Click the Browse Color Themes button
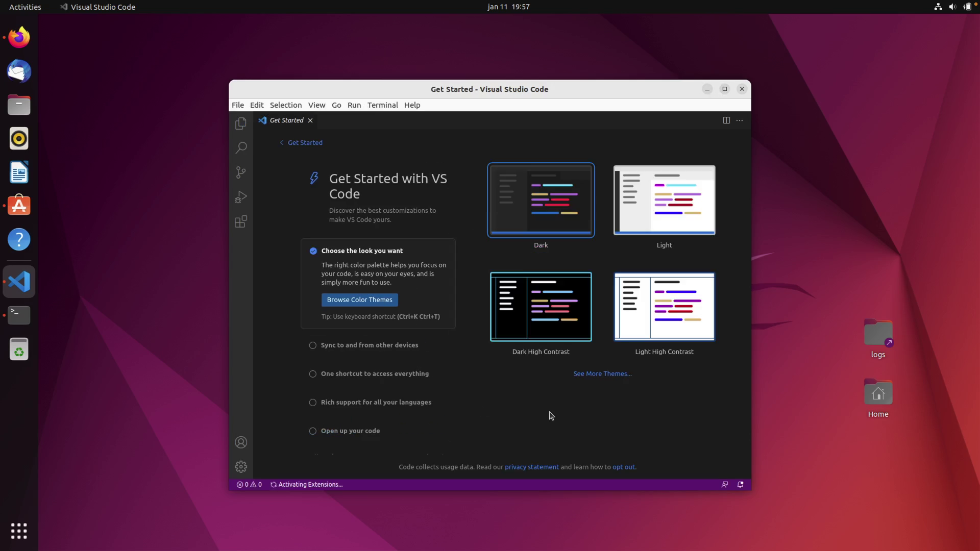 (x=360, y=300)
